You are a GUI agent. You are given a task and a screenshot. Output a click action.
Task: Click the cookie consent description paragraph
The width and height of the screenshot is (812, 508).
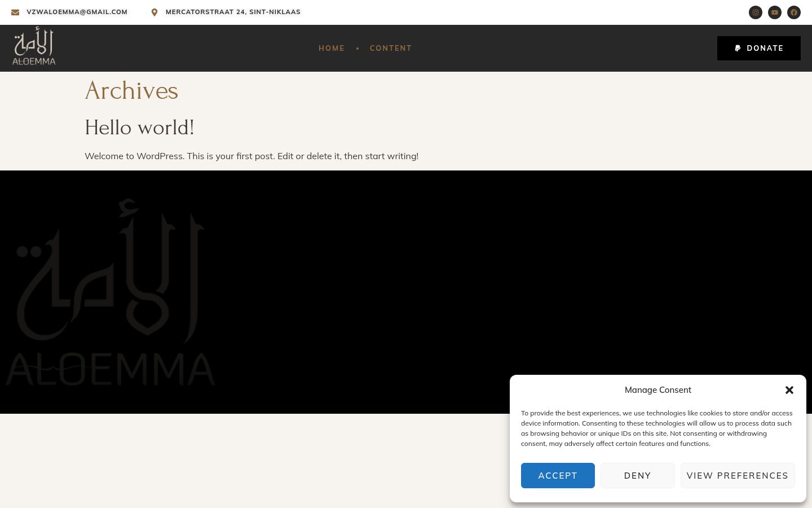tap(657, 428)
